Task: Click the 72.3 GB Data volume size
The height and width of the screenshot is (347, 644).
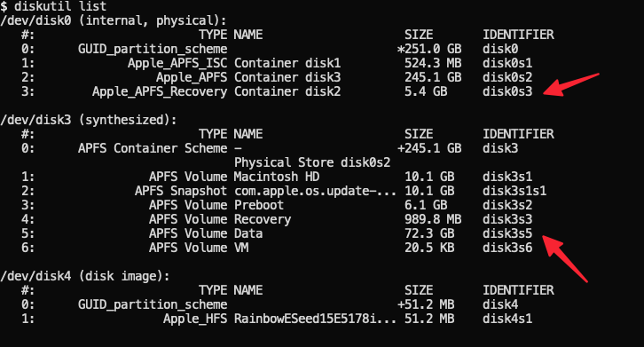Action: click(429, 233)
